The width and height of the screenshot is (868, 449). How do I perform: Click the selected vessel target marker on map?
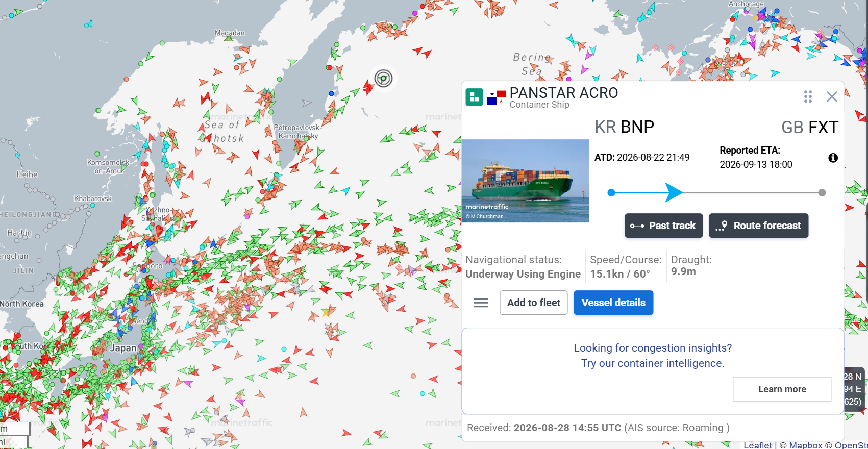tap(383, 78)
